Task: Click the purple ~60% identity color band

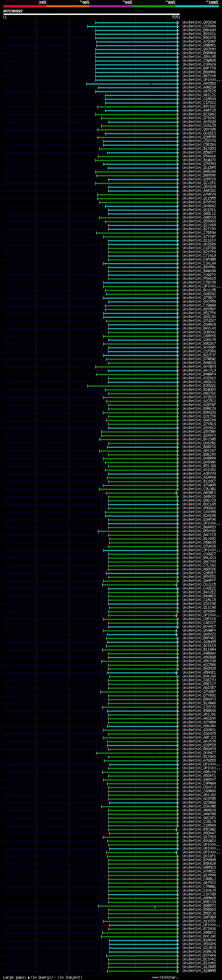Action: (x=111, y=6)
